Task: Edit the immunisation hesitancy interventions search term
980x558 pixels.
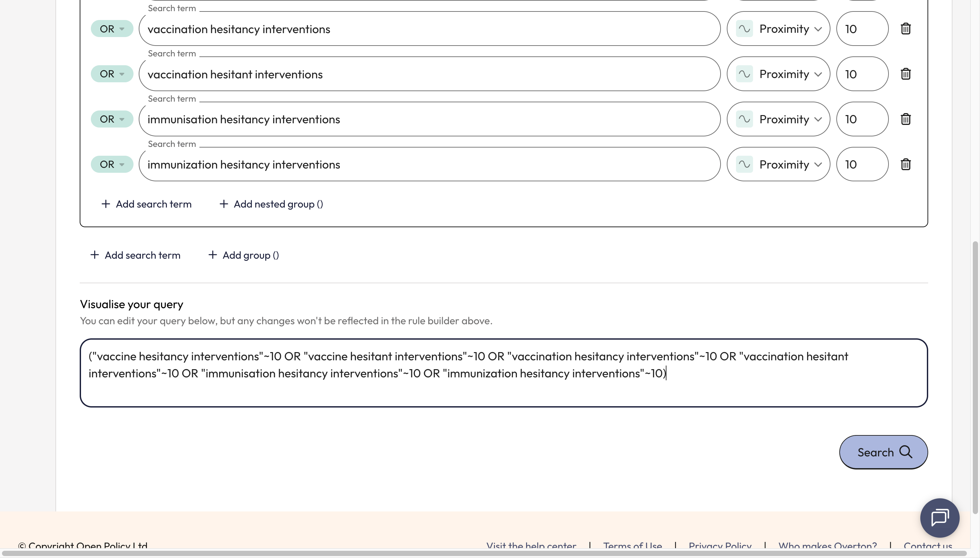Action: coord(430,119)
